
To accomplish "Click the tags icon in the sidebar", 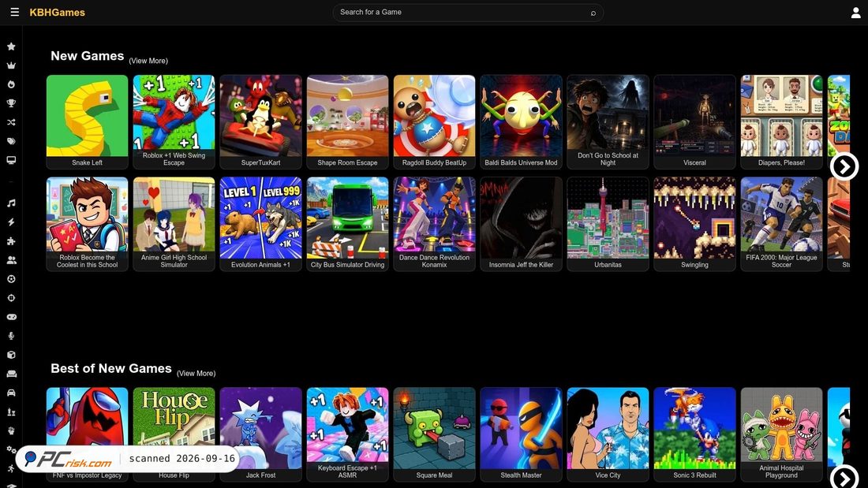I will point(11,141).
